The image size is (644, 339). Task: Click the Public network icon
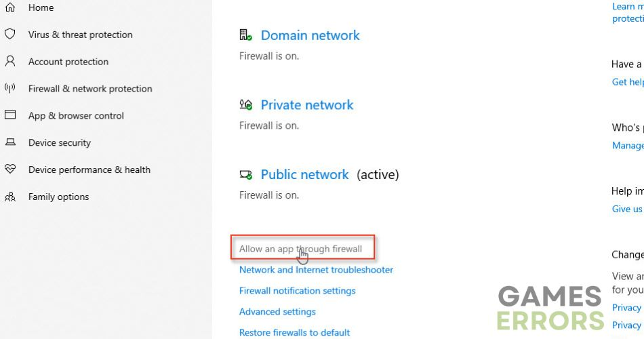(x=245, y=175)
